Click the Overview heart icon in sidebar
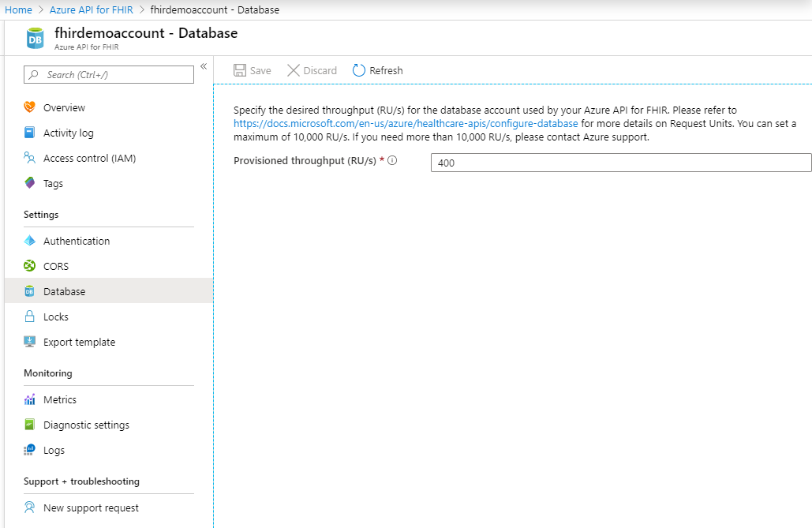This screenshot has height=528, width=812. 30,107
